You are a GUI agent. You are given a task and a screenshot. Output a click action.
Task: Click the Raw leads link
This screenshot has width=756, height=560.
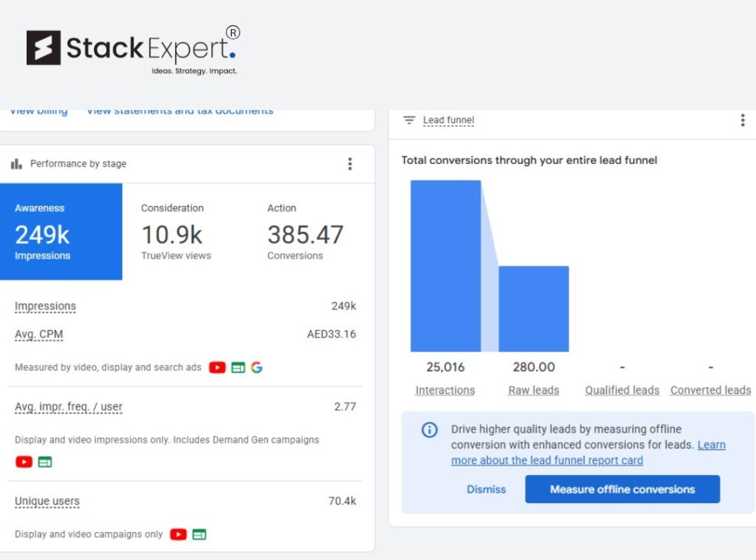coord(533,389)
